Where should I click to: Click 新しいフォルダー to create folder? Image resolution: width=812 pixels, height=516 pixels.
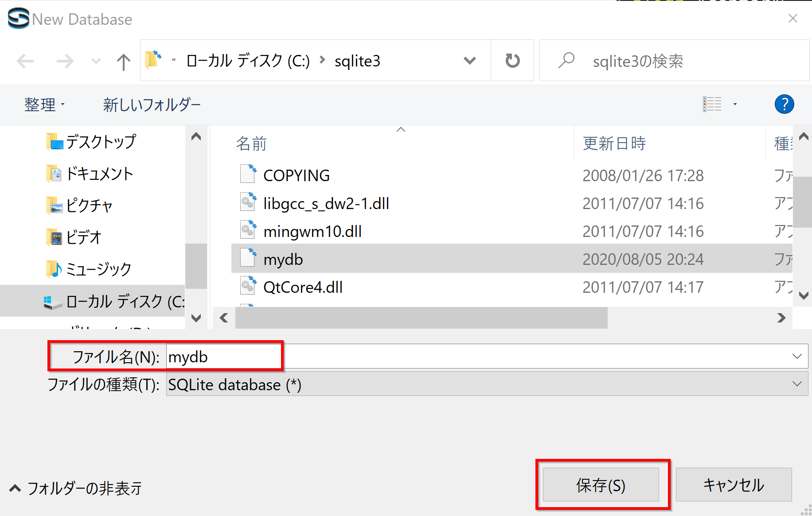[x=152, y=105]
